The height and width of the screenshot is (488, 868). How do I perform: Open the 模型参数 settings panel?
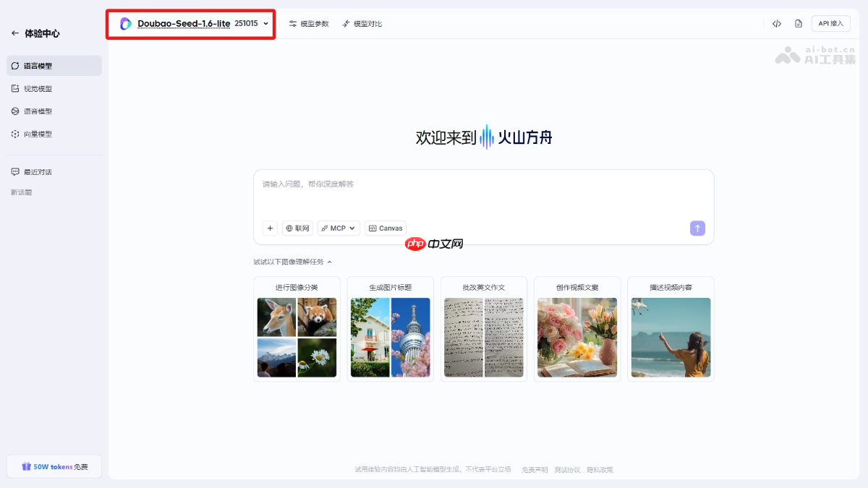(309, 23)
